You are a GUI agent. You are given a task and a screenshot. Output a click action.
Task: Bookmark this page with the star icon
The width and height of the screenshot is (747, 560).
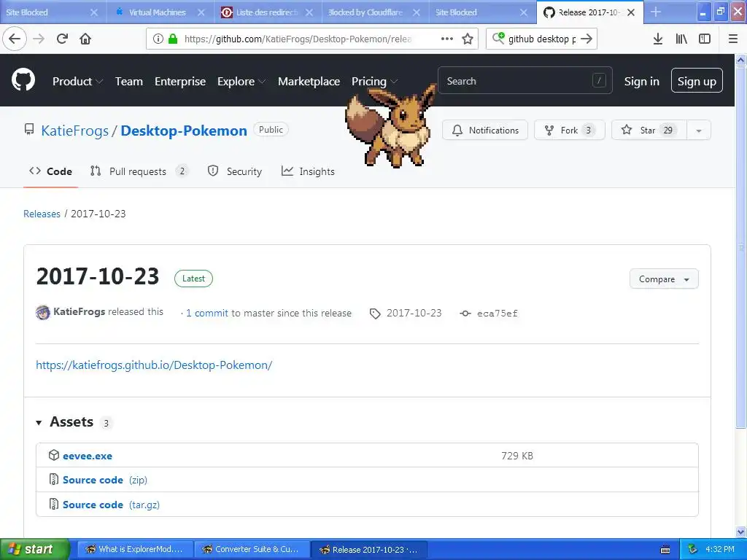coord(468,39)
